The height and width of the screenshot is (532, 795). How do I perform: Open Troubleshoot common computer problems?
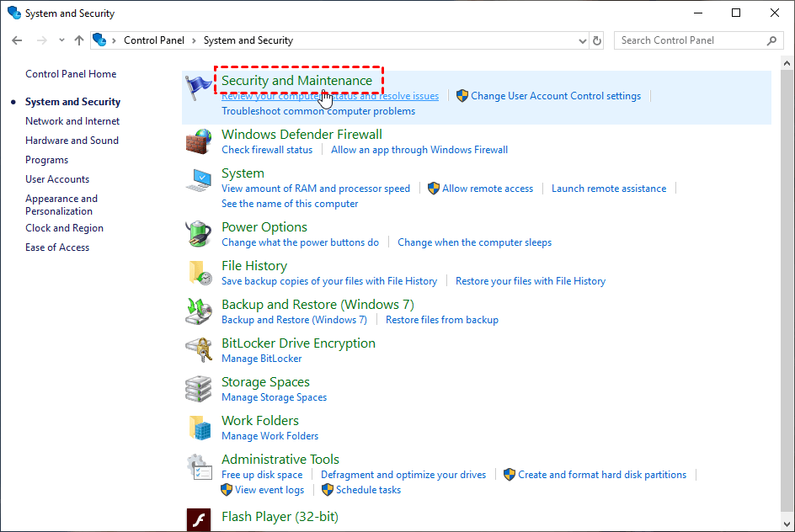coord(318,111)
